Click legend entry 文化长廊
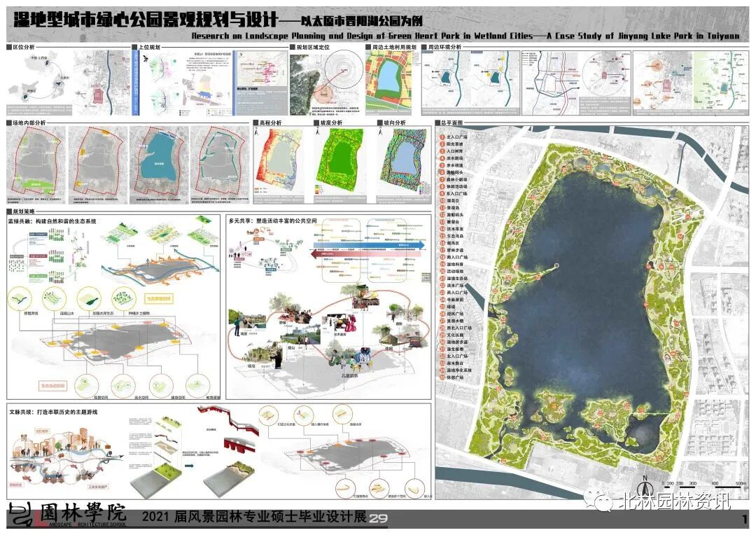756x535 pixels. coord(455,335)
